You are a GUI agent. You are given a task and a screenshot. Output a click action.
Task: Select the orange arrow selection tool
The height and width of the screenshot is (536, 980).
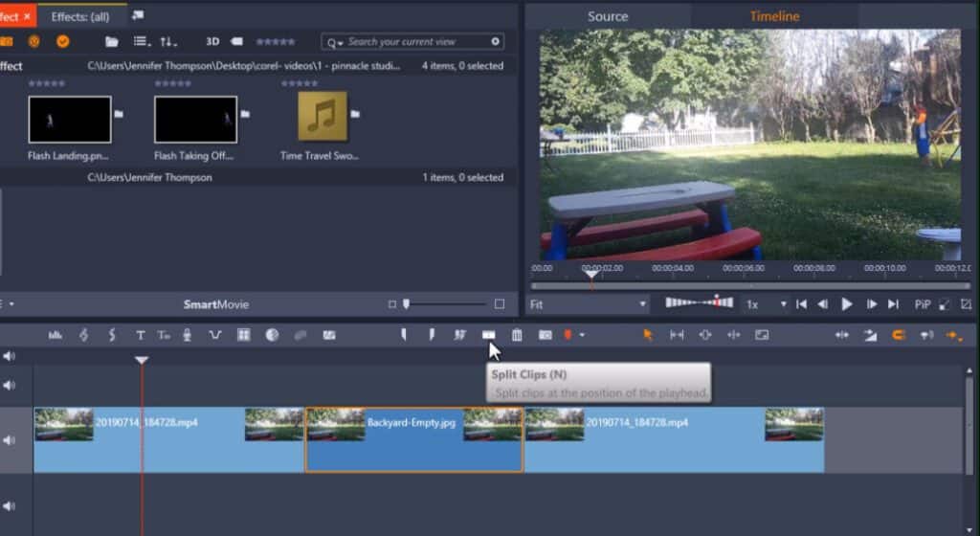[x=648, y=335]
